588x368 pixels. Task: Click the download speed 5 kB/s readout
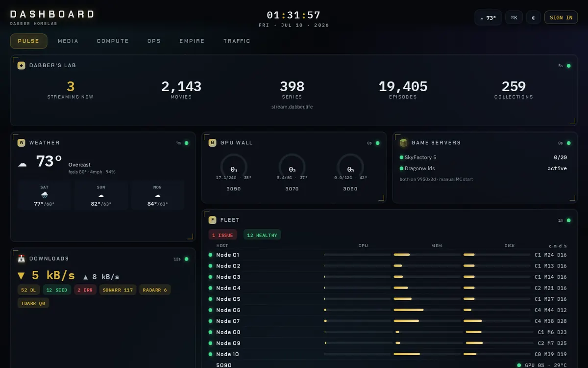[46, 275]
